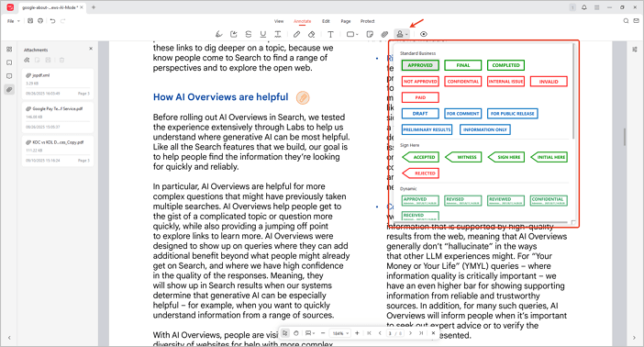Image resolution: width=644 pixels, height=347 pixels.
Task: Open the File menu
Action: [13, 21]
